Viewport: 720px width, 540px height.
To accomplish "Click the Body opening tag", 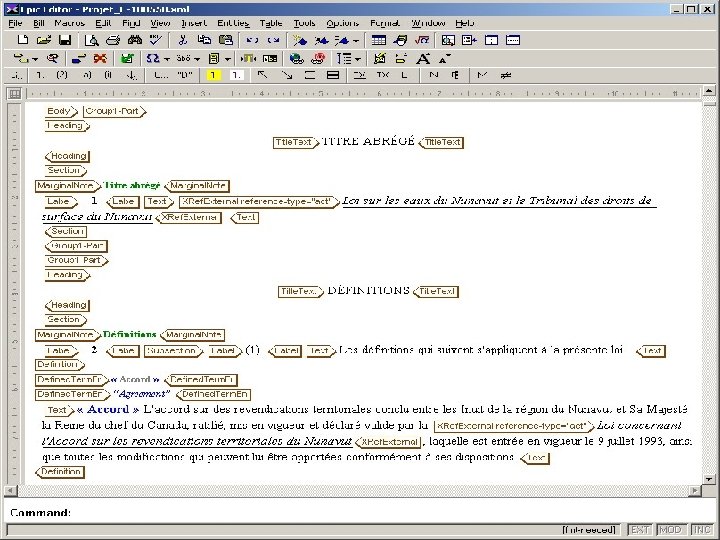I will click(62, 111).
